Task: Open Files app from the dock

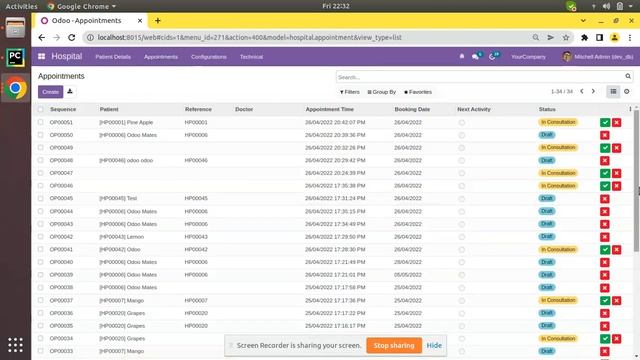Action: 15,28
